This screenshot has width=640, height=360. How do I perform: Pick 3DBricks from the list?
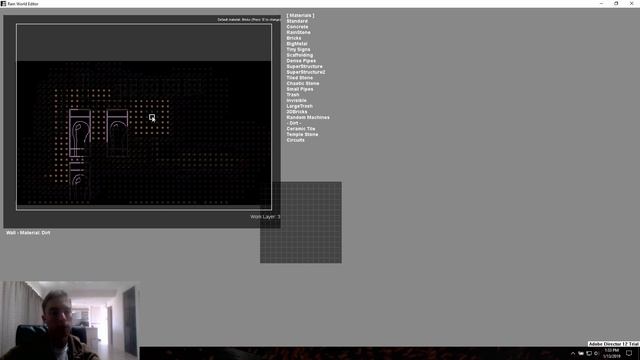[x=297, y=112]
